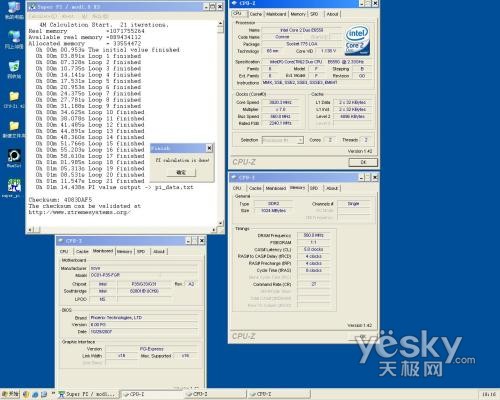Click the BIOS Date field in mainboard window
Image resolution: width=500 pixels, height=400 pixels.
pyautogui.click(x=144, y=332)
